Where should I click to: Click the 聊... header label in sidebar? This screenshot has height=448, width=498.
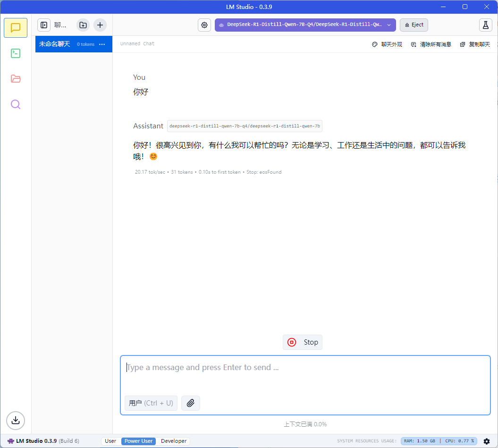pyautogui.click(x=60, y=25)
